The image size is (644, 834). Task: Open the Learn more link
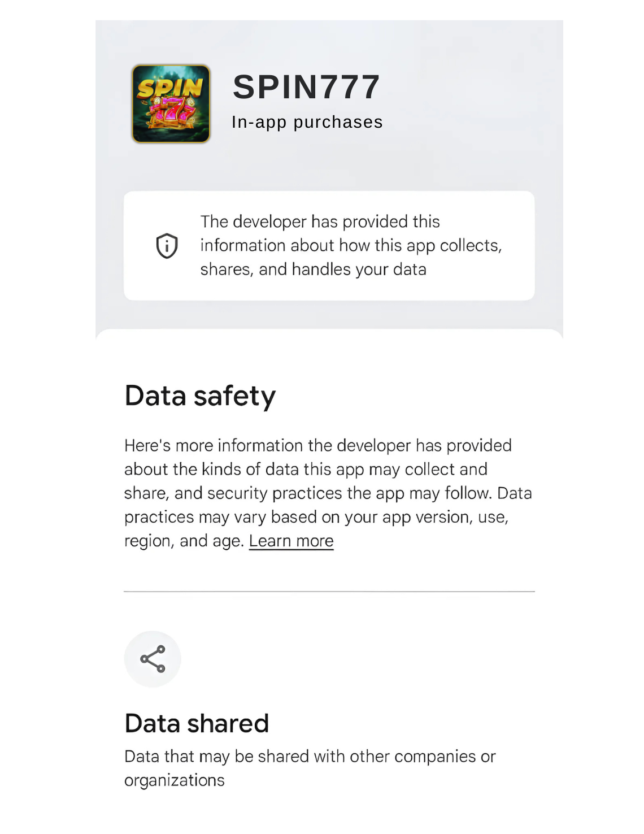291,541
